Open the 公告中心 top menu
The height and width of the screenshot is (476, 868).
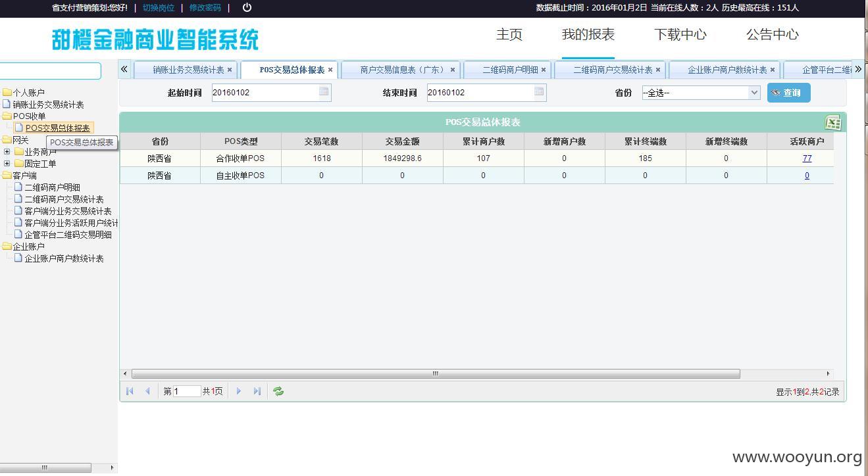[773, 35]
